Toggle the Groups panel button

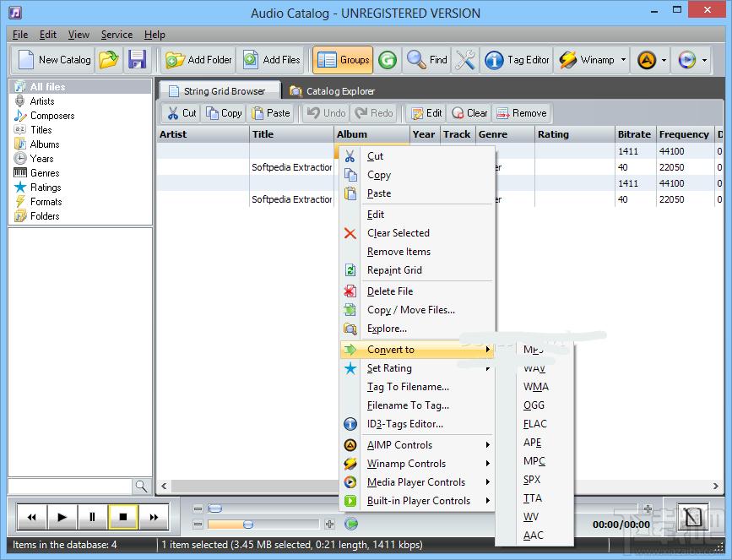343,60
